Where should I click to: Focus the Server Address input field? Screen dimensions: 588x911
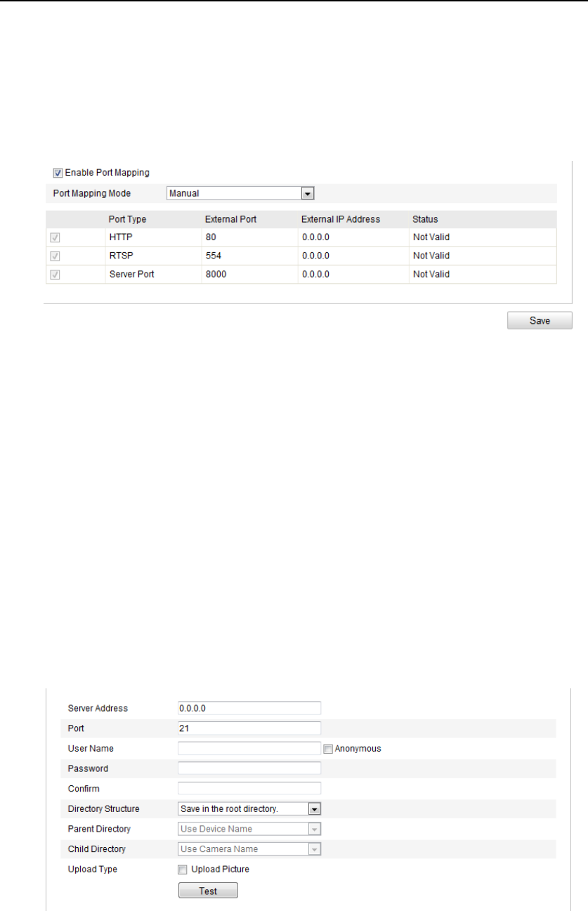tap(249, 708)
